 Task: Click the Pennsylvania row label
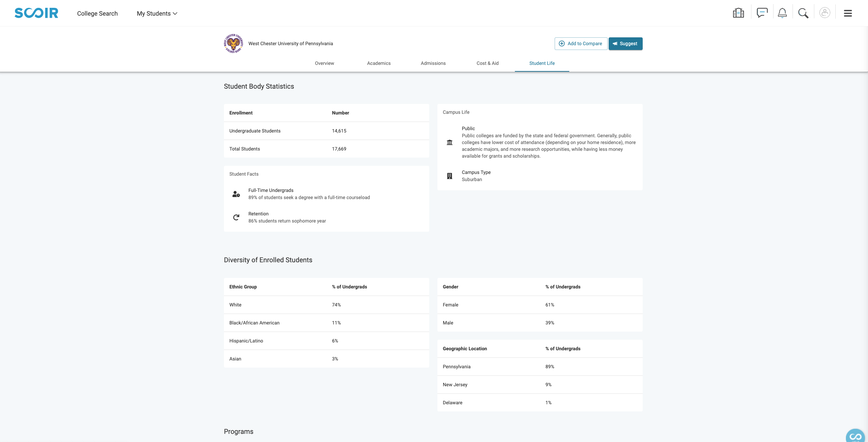click(x=457, y=367)
